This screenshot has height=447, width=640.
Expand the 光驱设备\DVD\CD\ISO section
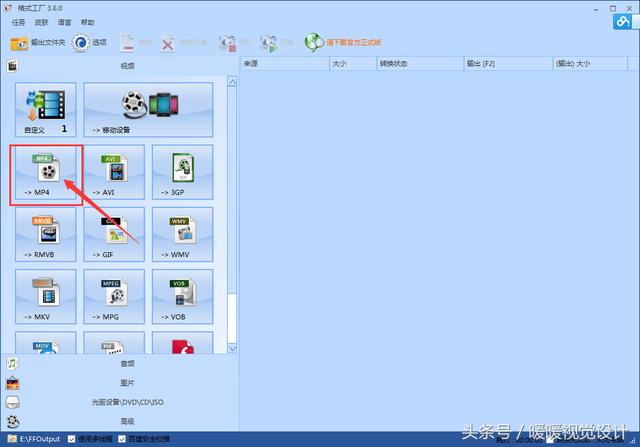[x=121, y=402]
